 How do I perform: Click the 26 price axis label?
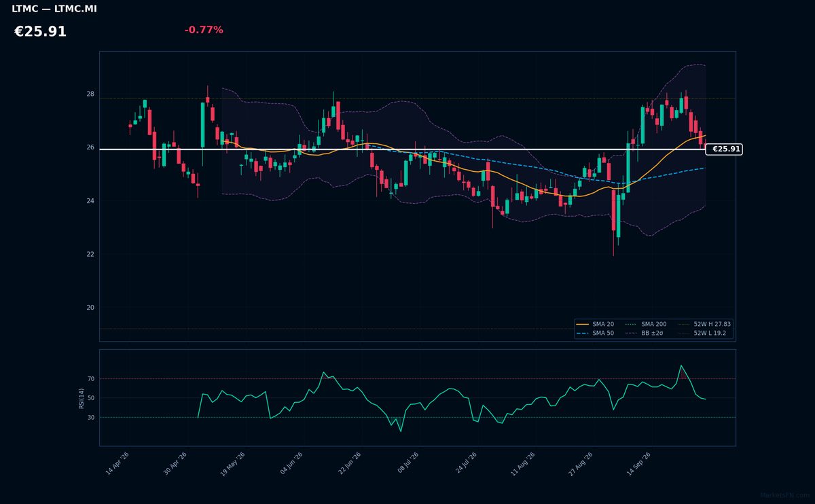point(90,147)
